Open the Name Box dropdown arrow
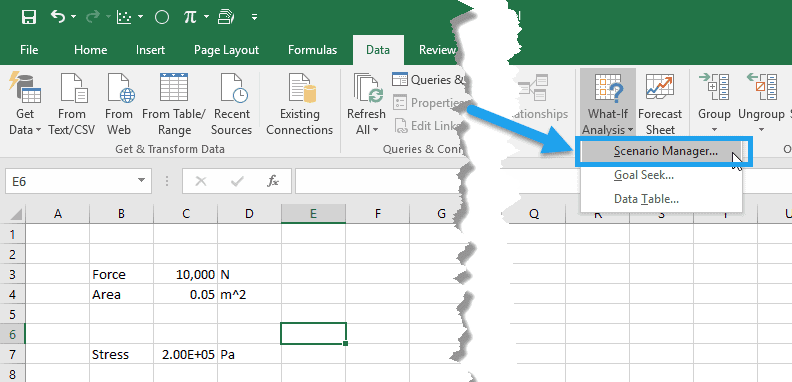This screenshot has width=792, height=382. click(141, 181)
